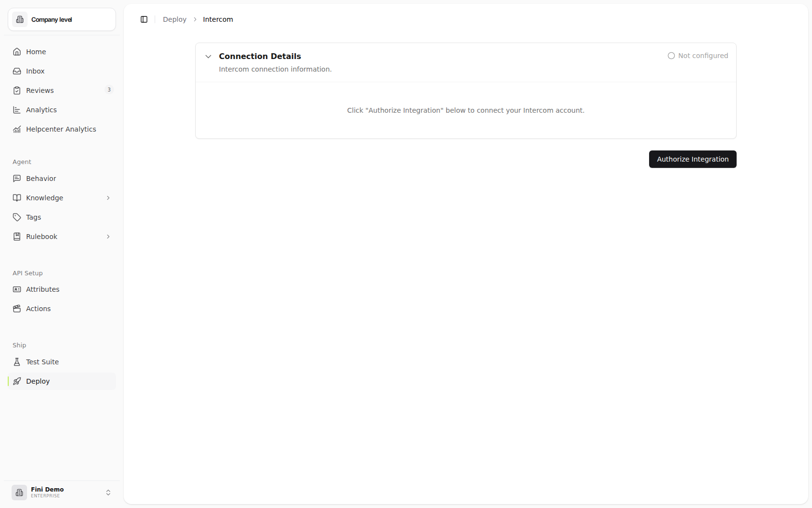Click the Analytics bar chart icon
The height and width of the screenshot is (508, 812).
click(x=17, y=110)
